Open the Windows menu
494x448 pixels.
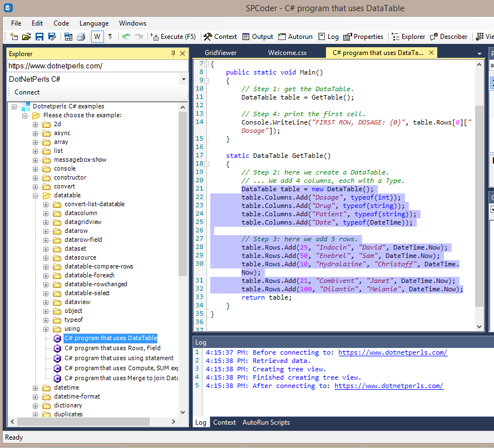click(x=132, y=23)
